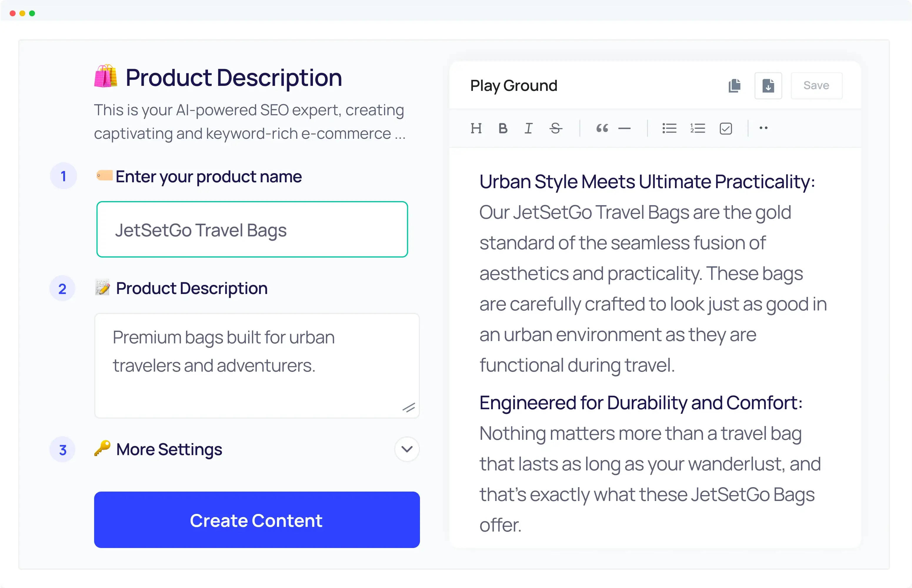Viewport: 912px width, 588px height.
Task: Create a numbered list
Action: [697, 128]
